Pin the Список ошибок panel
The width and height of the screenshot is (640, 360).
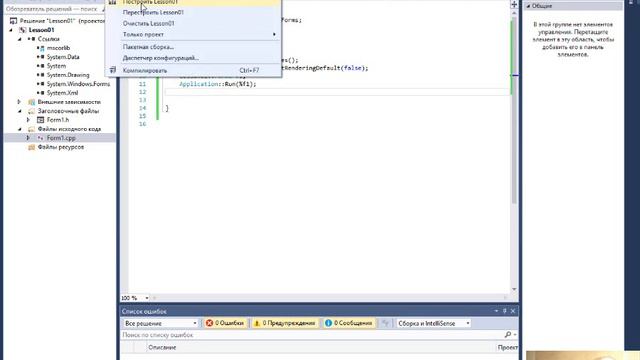point(504,311)
